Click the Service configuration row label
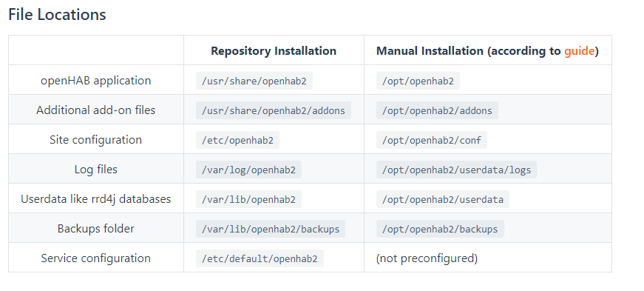 95,258
